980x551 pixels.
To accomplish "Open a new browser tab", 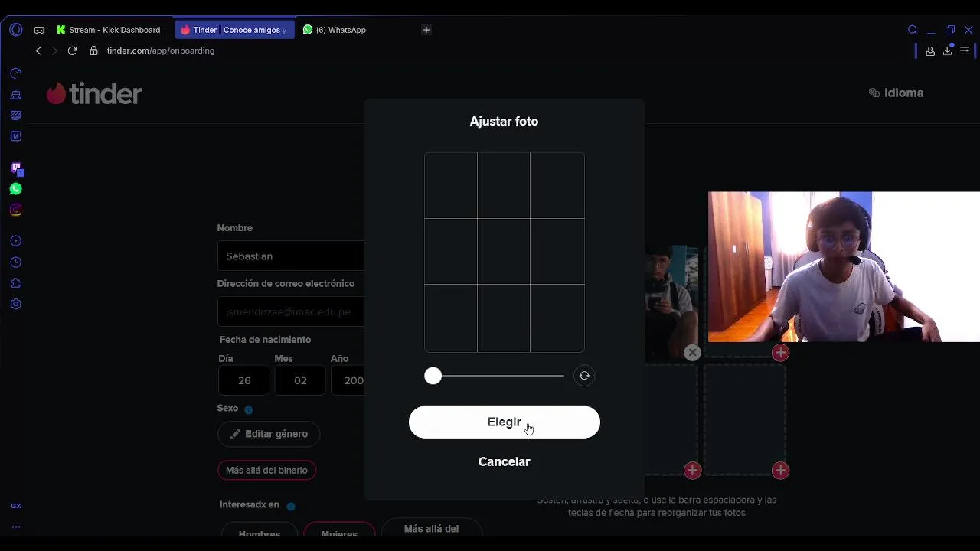I will click(426, 30).
